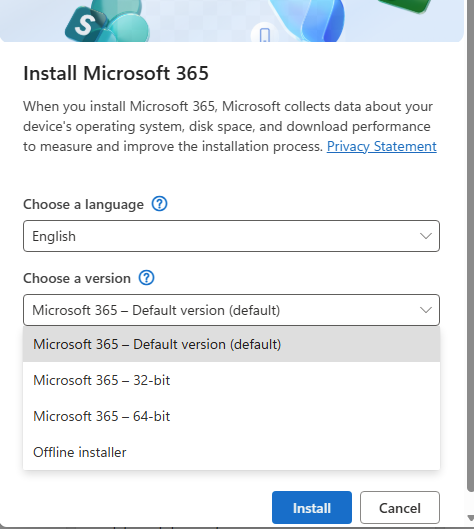Open the Privacy Statement link
Image resolution: width=474 pixels, height=529 pixels.
tap(382, 146)
